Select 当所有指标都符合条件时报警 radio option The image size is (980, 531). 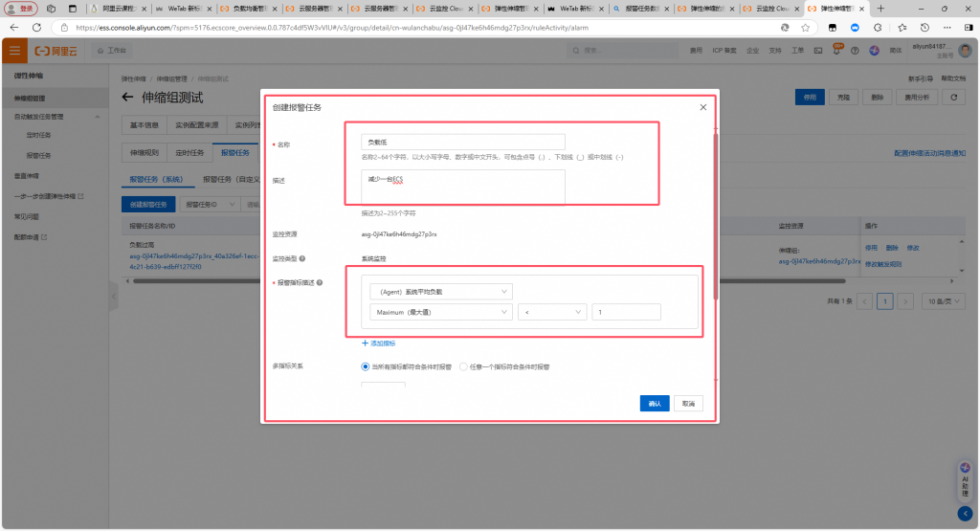tap(366, 366)
